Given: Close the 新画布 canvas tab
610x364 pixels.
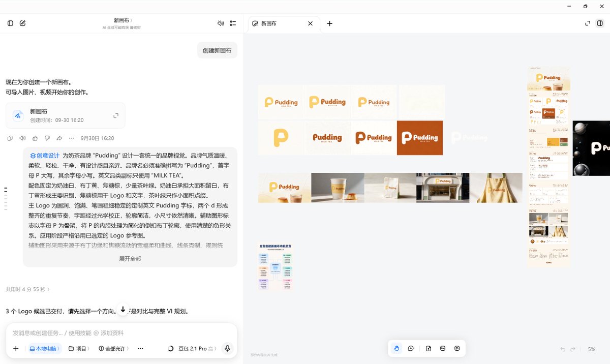Looking at the screenshot, I should click(310, 23).
